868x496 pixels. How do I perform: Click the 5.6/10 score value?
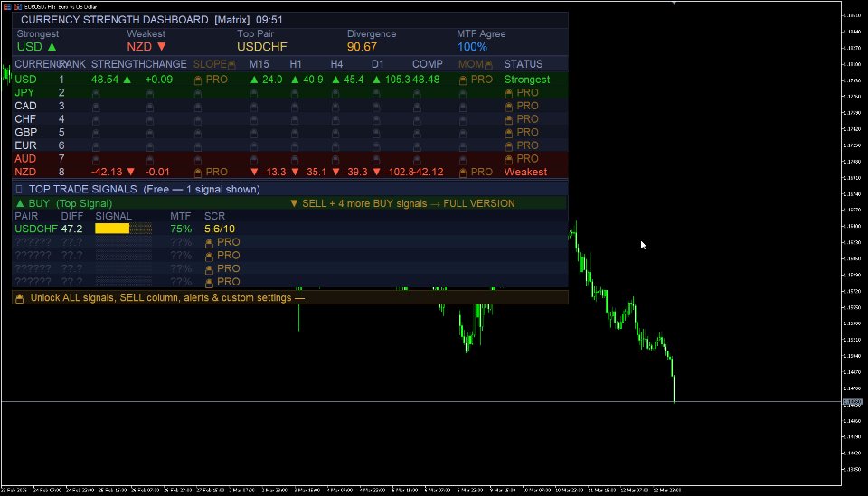[x=219, y=229]
